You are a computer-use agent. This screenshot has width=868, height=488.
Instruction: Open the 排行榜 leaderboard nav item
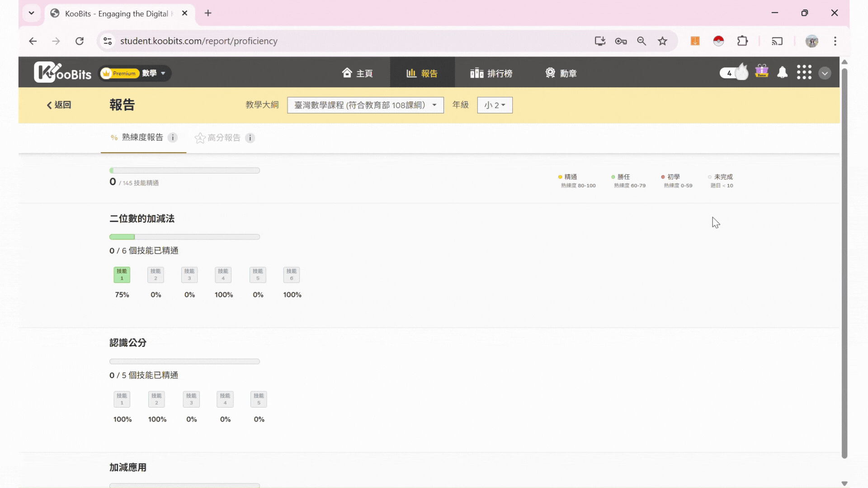pos(491,73)
